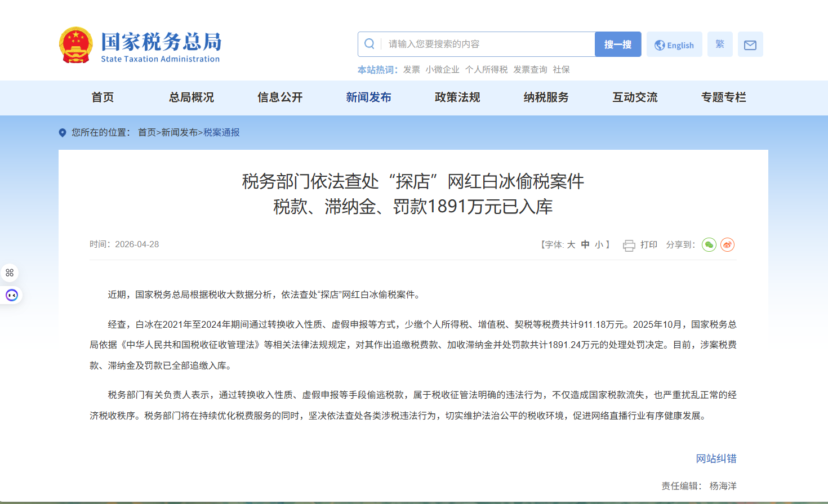Open the floating sidebar command icon
The width and height of the screenshot is (828, 504).
coord(10,273)
